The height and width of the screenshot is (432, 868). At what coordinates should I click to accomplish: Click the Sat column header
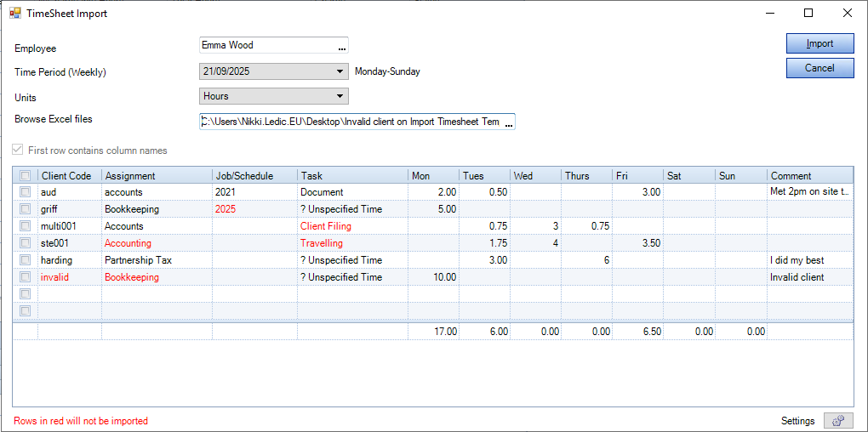(x=689, y=176)
